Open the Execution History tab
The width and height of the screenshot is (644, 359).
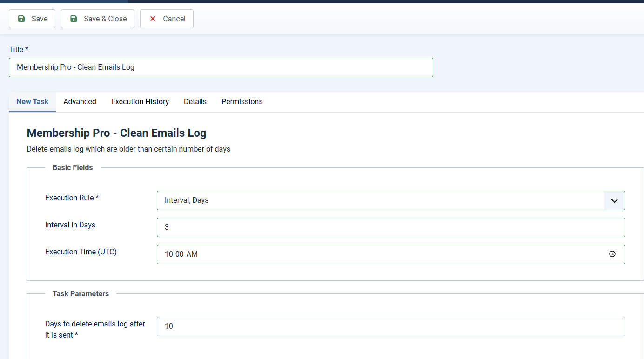[140, 102]
